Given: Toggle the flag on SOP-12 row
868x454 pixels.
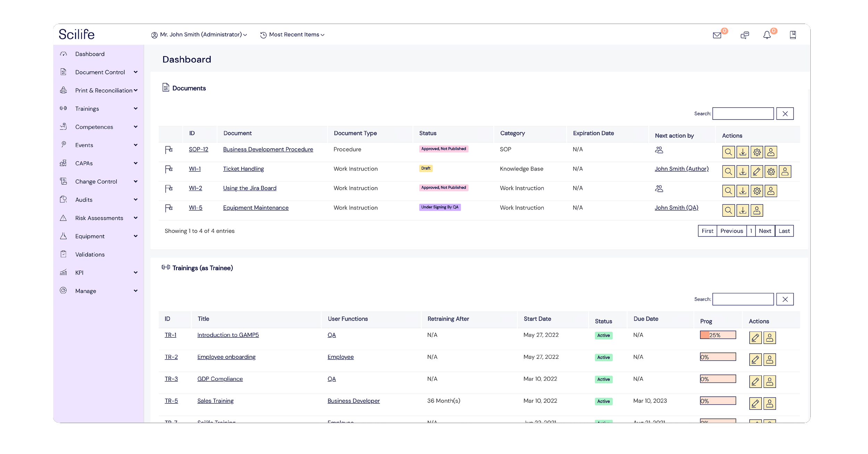Looking at the screenshot, I should [169, 150].
